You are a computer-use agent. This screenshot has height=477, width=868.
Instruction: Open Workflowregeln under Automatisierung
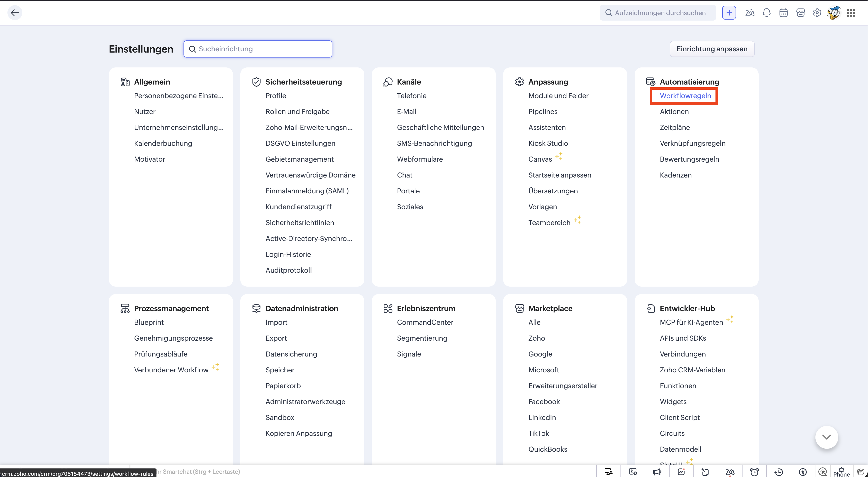tap(685, 96)
